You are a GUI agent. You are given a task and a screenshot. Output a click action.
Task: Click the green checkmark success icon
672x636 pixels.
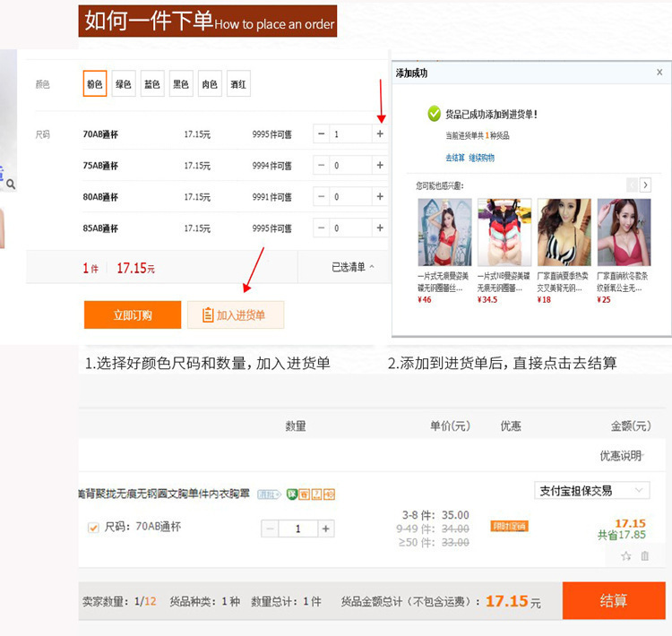click(x=435, y=114)
